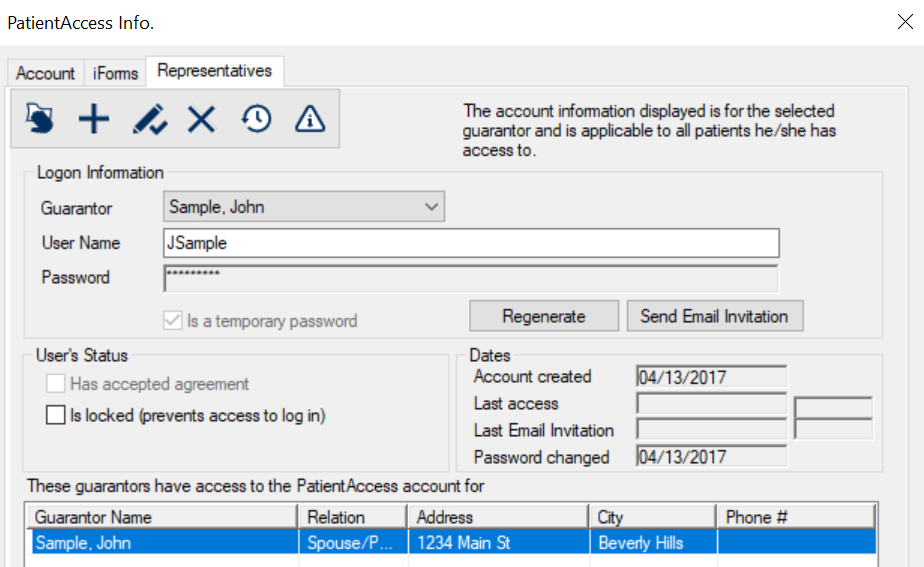Screen dimensions: 924x567
Task: Click the warning info triangle icon
Action: (310, 119)
